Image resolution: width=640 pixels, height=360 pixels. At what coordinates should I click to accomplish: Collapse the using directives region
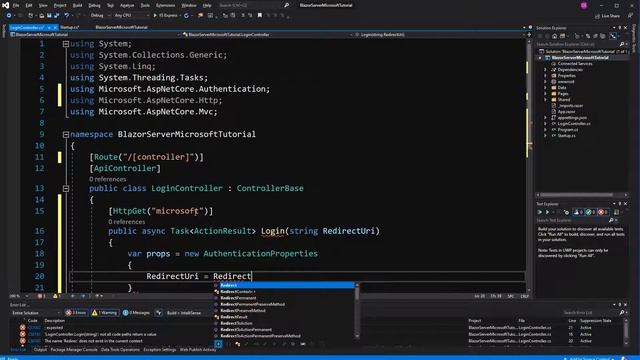coord(66,44)
